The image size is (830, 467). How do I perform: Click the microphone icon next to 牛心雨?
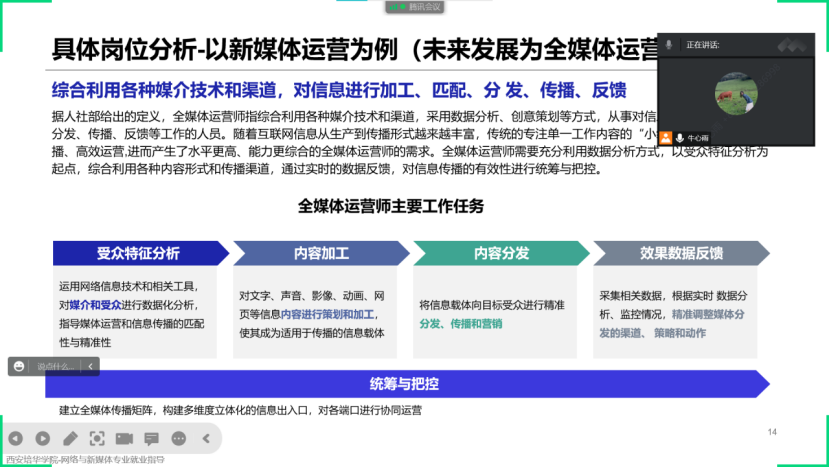point(680,136)
